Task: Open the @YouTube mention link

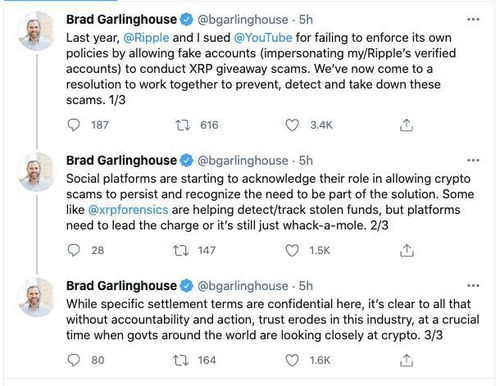Action: coord(263,37)
